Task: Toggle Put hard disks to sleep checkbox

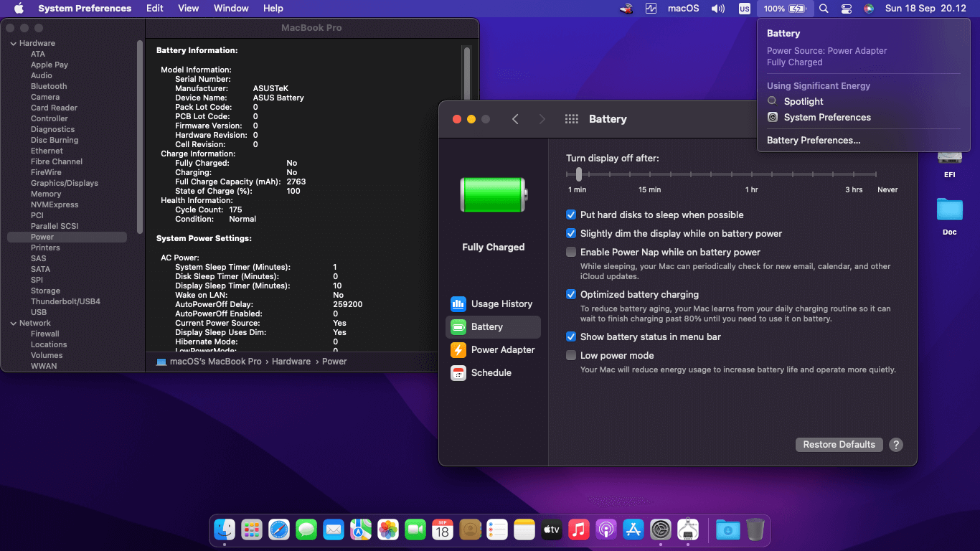Action: click(x=571, y=215)
